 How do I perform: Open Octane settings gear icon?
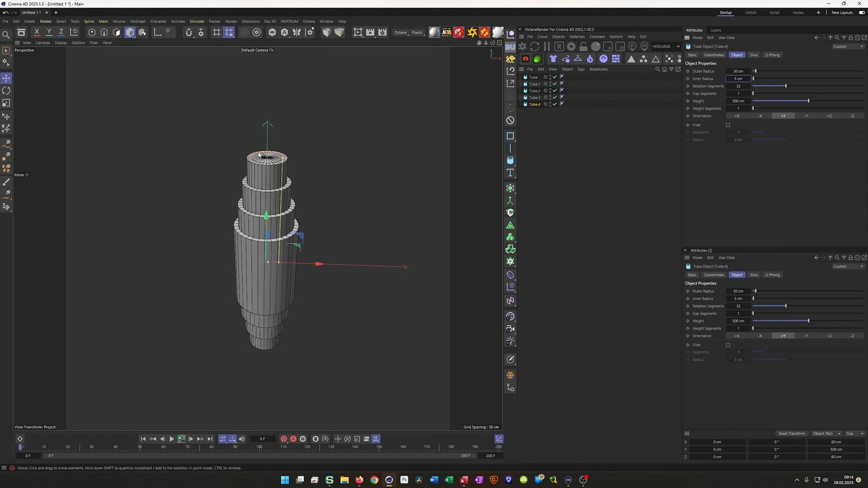tap(571, 46)
